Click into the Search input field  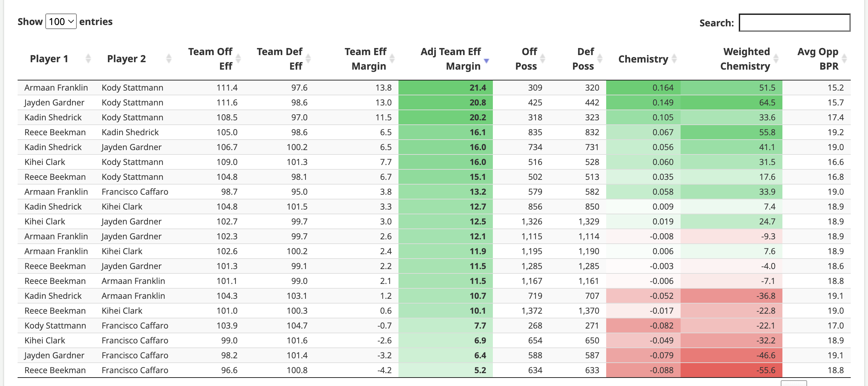pyautogui.click(x=794, y=23)
